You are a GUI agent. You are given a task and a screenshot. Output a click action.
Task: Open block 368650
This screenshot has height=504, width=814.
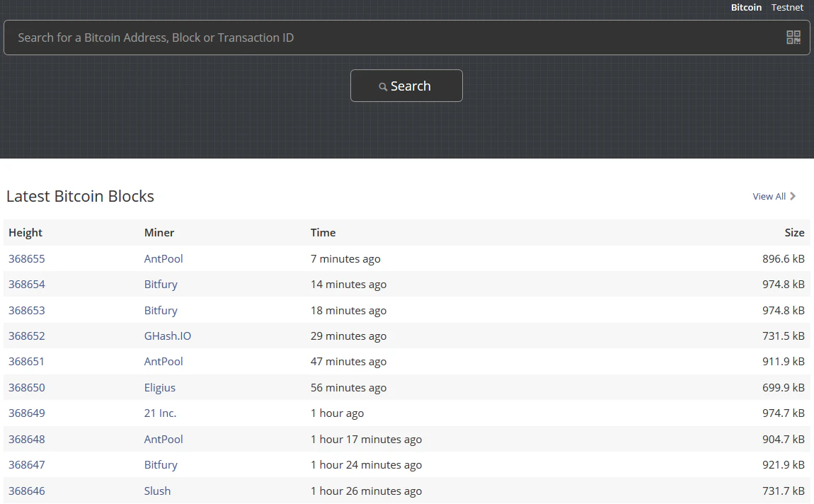point(26,387)
